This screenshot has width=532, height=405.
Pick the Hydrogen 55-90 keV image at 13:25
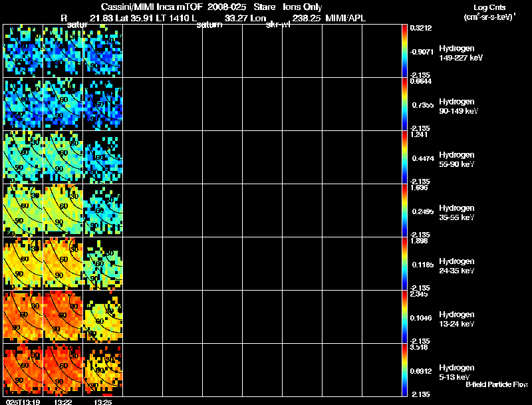click(x=103, y=158)
